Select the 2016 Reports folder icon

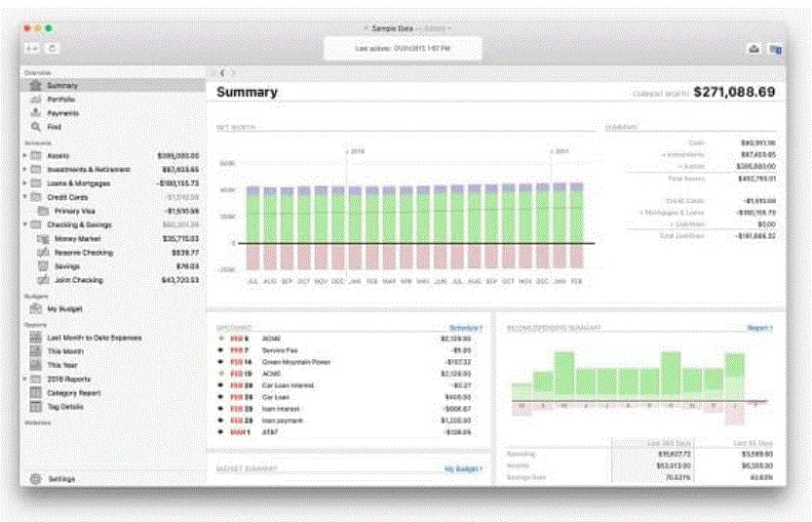tap(36, 379)
